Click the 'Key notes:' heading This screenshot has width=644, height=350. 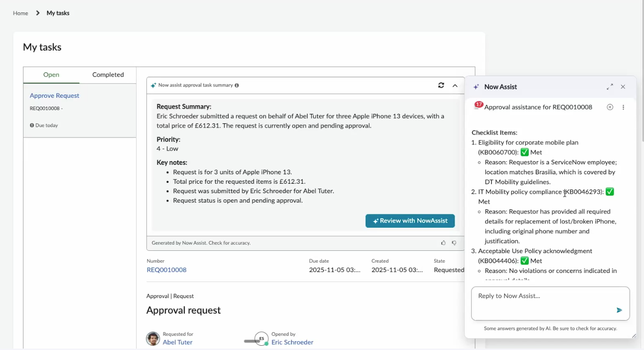(x=172, y=162)
